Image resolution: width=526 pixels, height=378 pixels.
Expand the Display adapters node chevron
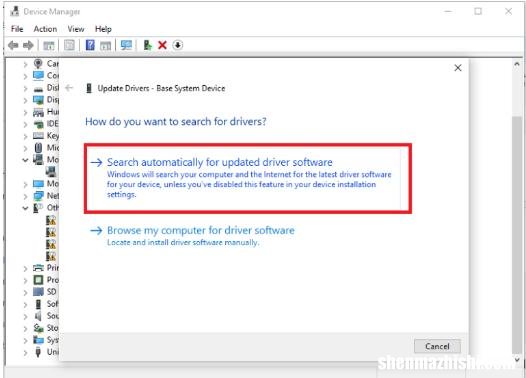click(x=25, y=101)
